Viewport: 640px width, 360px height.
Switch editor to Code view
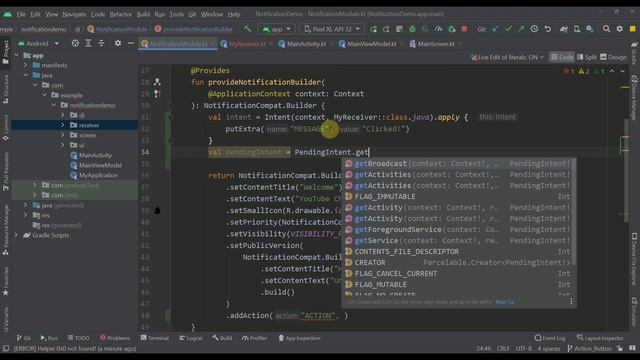click(562, 58)
